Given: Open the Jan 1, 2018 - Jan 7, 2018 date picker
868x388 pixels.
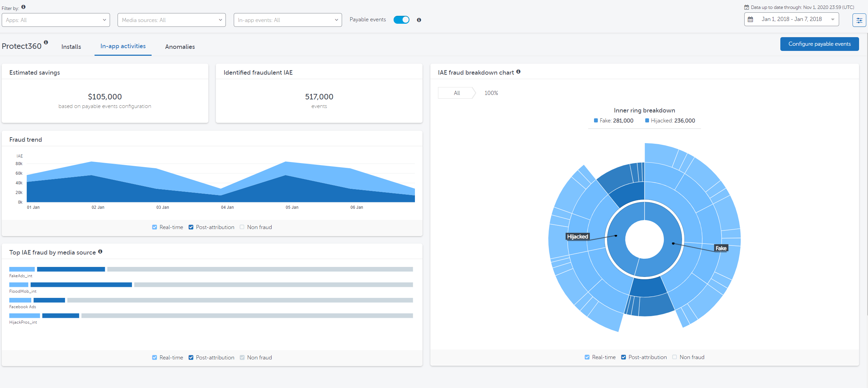Looking at the screenshot, I should coord(791,19).
